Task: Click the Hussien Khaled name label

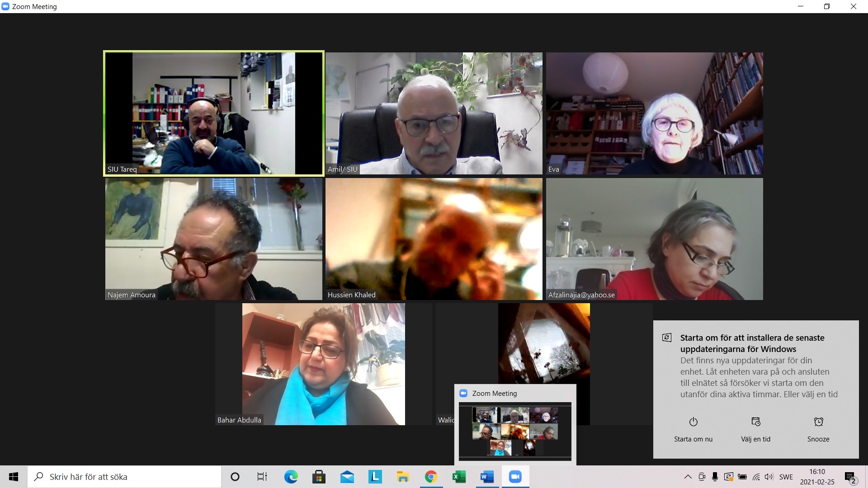Action: (x=352, y=295)
